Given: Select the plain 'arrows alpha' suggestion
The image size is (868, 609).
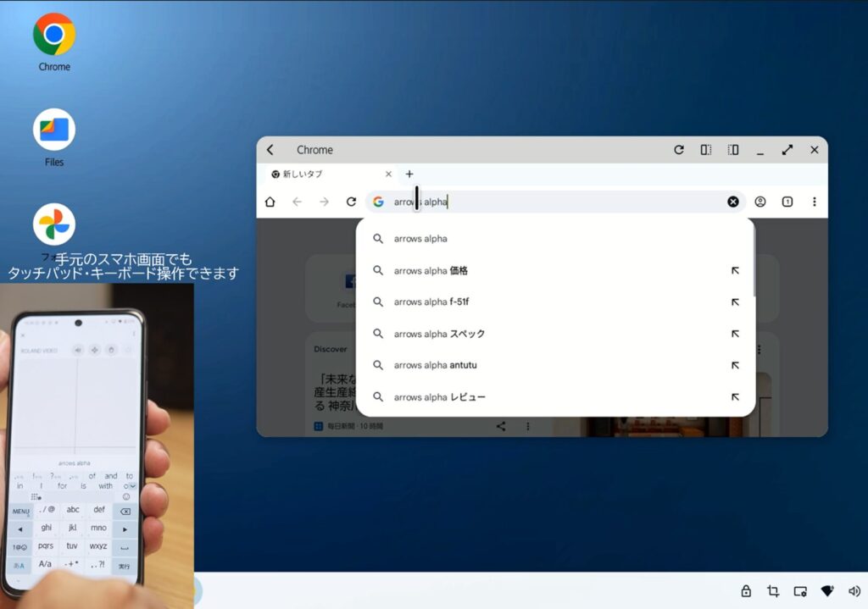Looking at the screenshot, I should (555, 239).
